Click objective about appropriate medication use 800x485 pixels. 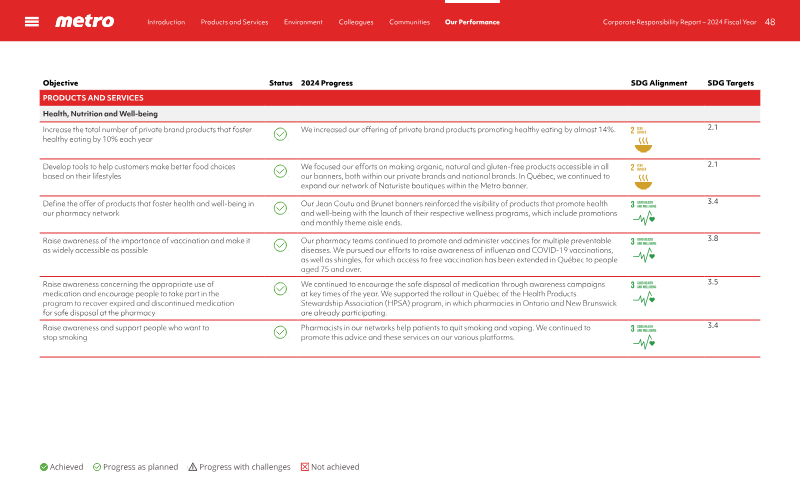click(138, 298)
